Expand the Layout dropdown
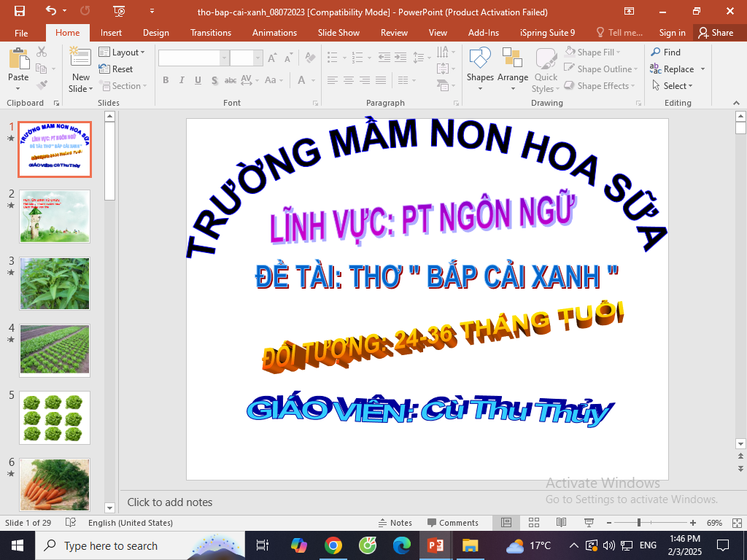 click(122, 52)
